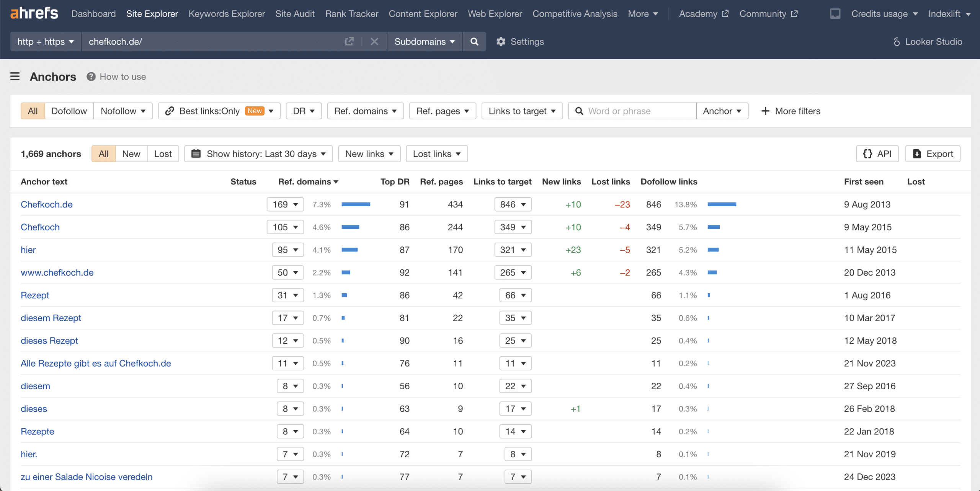Expand 105 ref. domains for Chefkoch

click(x=285, y=227)
